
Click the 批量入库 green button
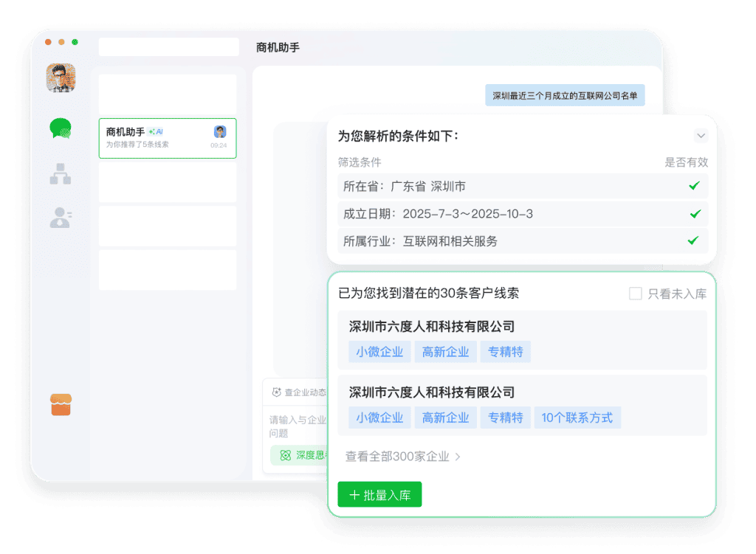379,495
